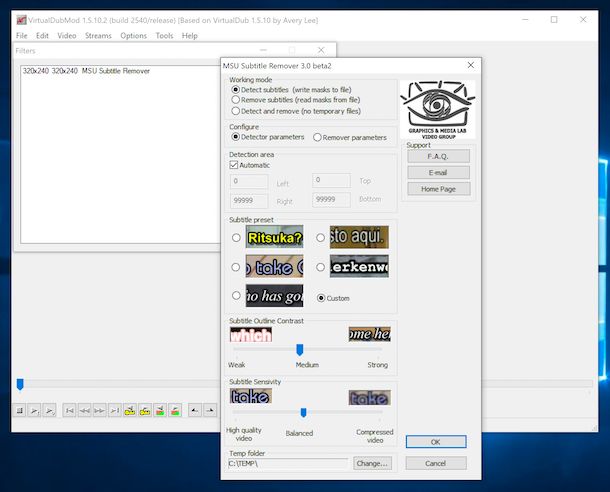610x492 pixels.
Task: Click the 'Weak' contrast label
Action: pyautogui.click(x=237, y=365)
